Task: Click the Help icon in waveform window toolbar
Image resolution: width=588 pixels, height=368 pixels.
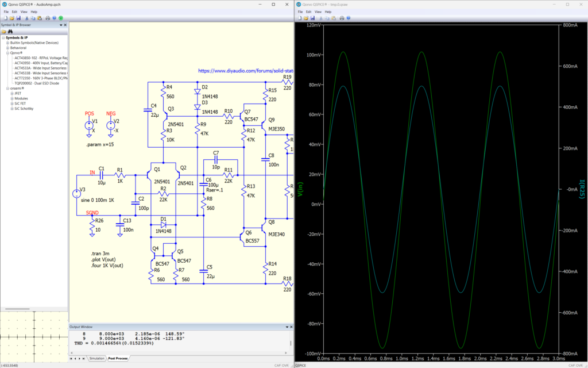Action: click(x=348, y=18)
